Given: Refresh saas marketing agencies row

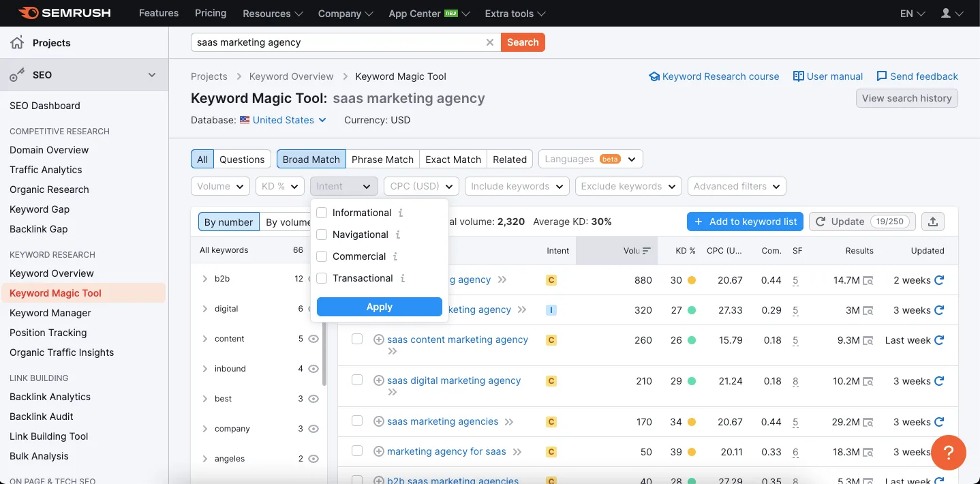Looking at the screenshot, I should point(939,421).
